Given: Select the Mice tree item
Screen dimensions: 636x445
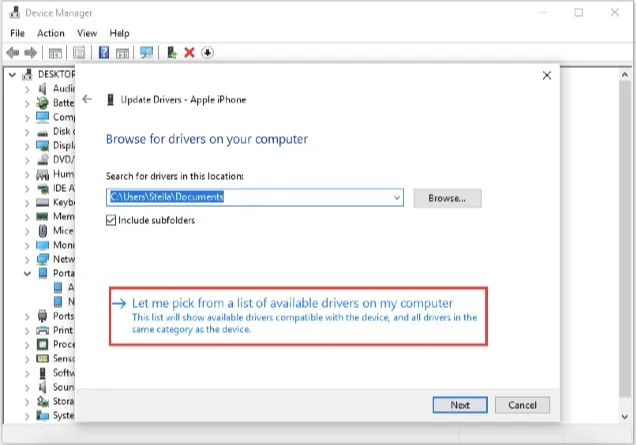Looking at the screenshot, I should pyautogui.click(x=63, y=230).
